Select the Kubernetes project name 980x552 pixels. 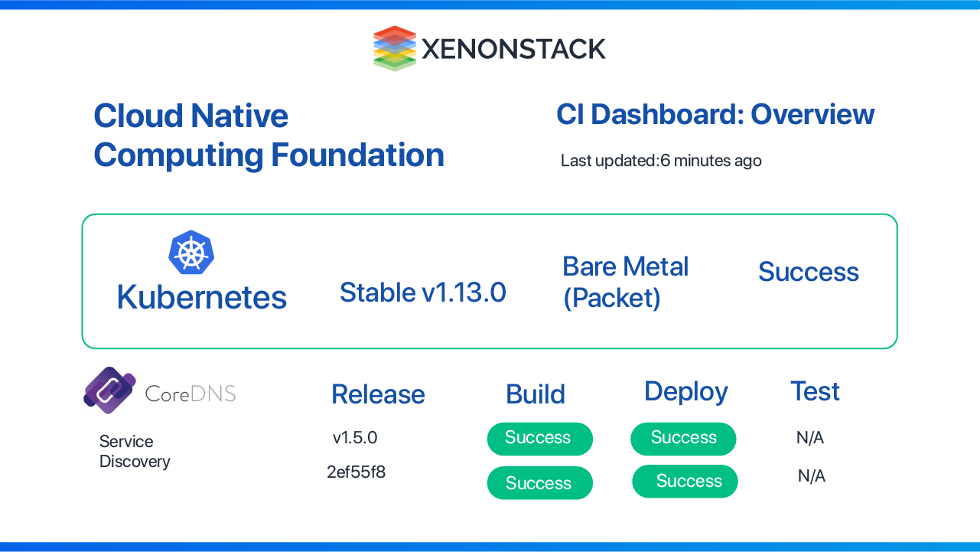[202, 297]
